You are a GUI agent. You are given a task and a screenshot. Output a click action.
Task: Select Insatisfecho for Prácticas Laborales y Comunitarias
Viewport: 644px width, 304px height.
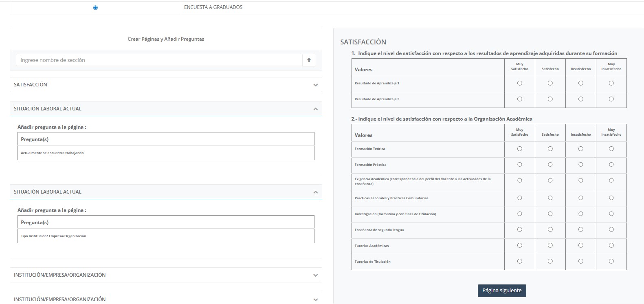pos(580,198)
